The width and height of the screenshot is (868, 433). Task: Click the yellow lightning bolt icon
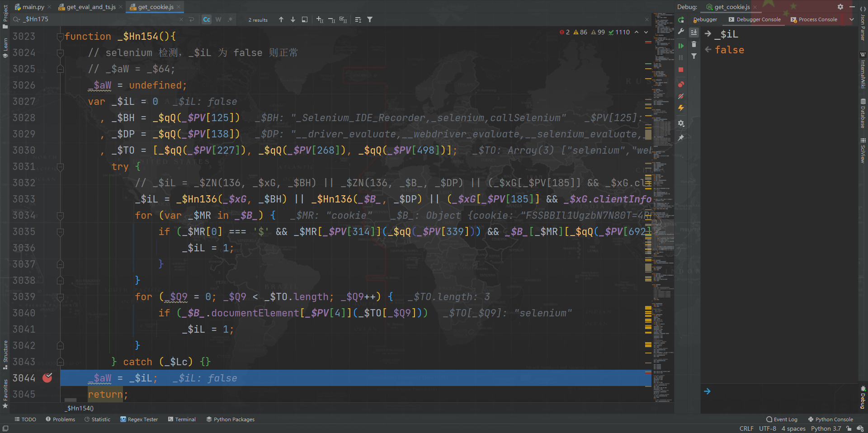[681, 108]
